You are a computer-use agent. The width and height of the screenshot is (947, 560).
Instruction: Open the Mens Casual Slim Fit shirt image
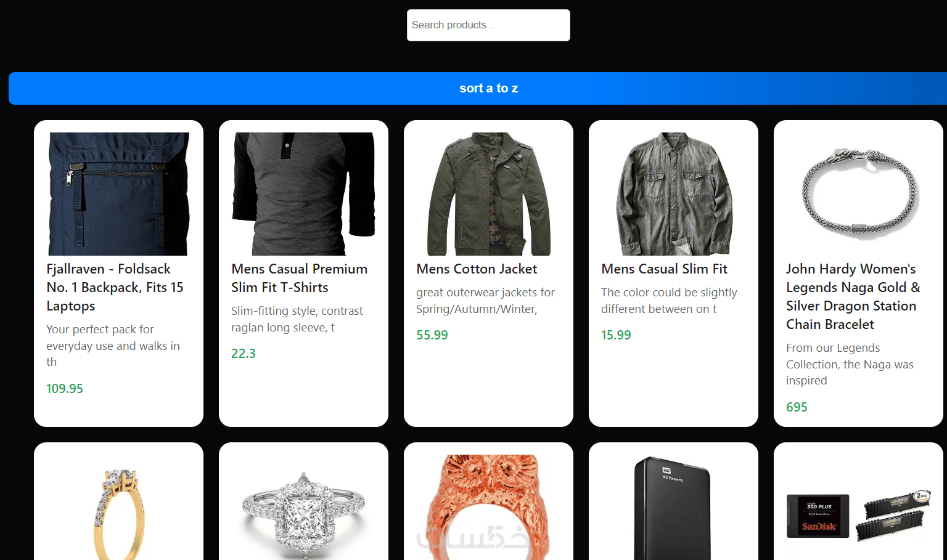click(x=673, y=193)
